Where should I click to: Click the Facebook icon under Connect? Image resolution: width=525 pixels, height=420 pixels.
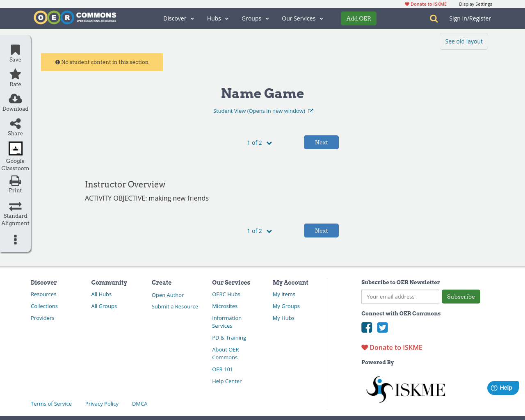(x=366, y=327)
